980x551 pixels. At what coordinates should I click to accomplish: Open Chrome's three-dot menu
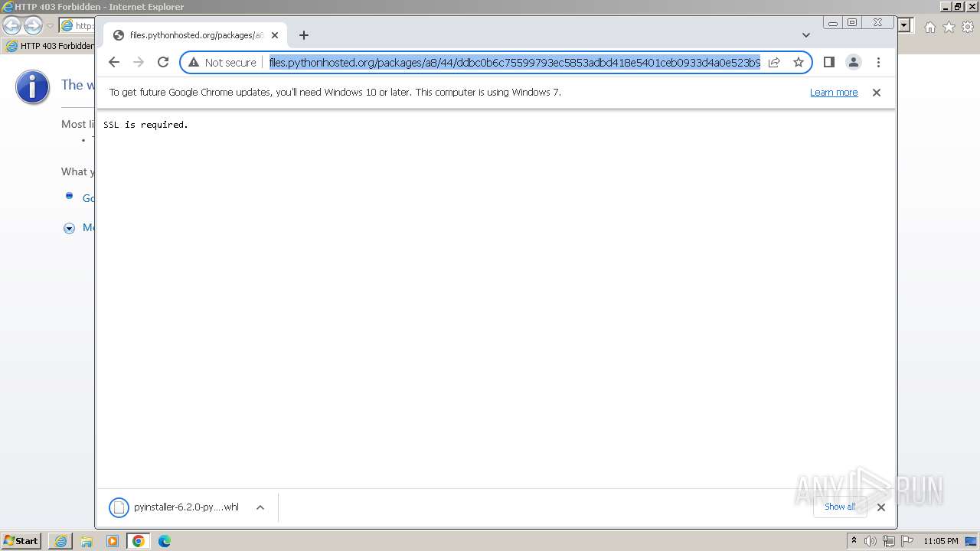coord(878,62)
